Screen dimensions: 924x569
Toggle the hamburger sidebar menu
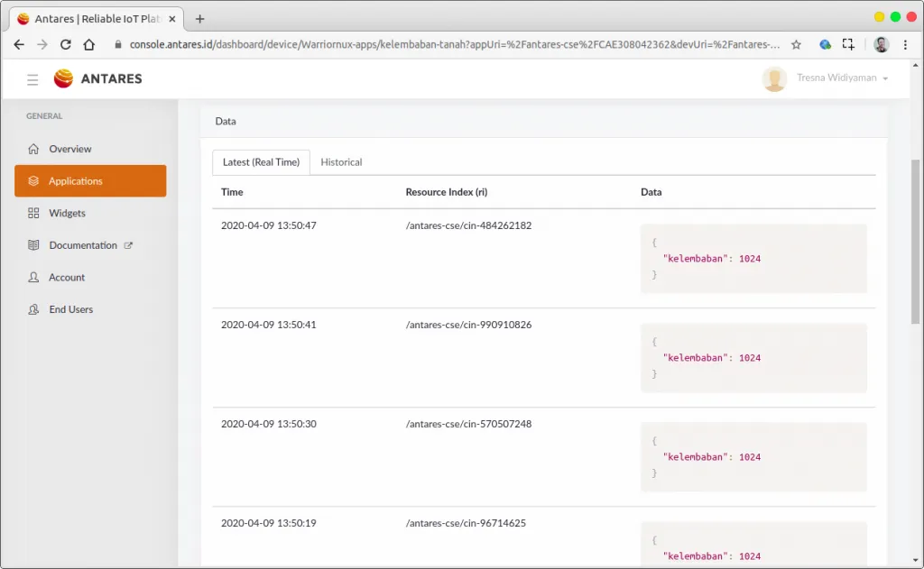[x=32, y=79]
